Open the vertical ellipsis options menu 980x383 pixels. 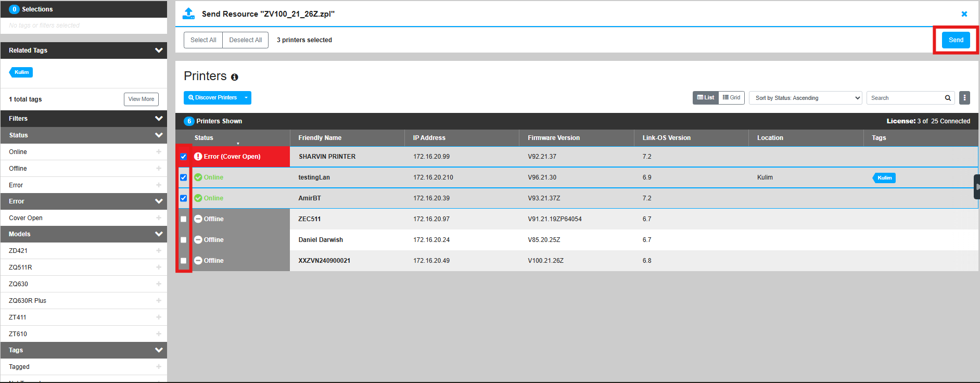click(964, 98)
